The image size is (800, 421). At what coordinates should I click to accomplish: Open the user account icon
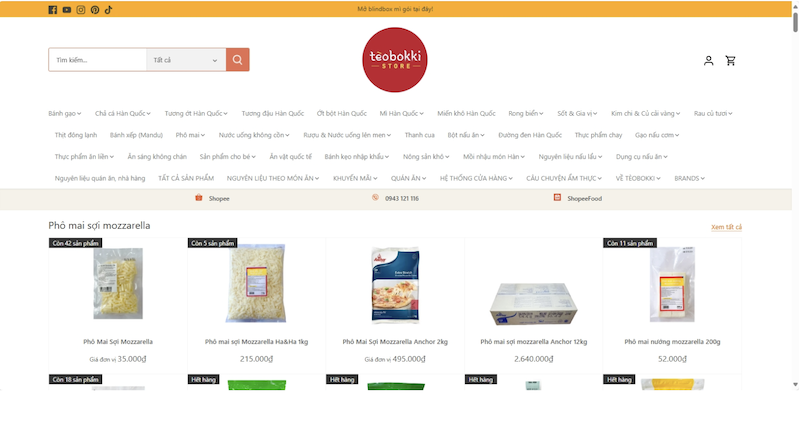[x=709, y=61]
